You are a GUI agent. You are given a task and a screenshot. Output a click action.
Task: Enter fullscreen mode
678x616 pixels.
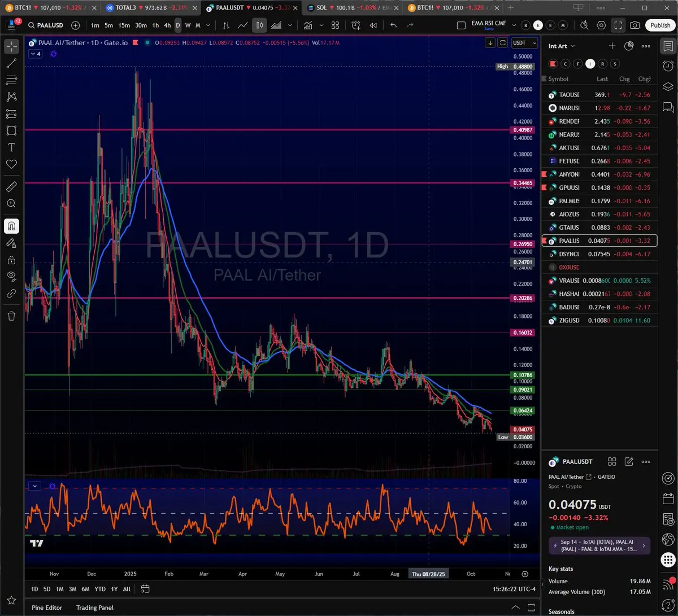point(618,25)
